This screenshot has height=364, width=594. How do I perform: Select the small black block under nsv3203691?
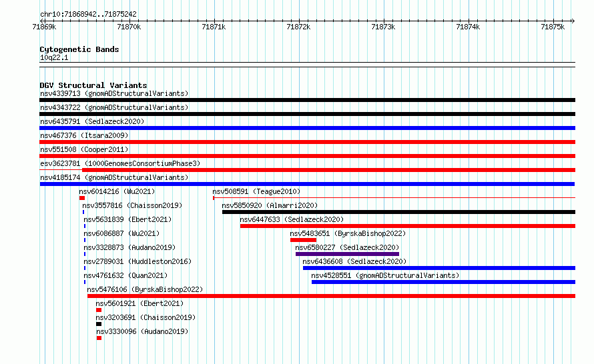pyautogui.click(x=99, y=324)
